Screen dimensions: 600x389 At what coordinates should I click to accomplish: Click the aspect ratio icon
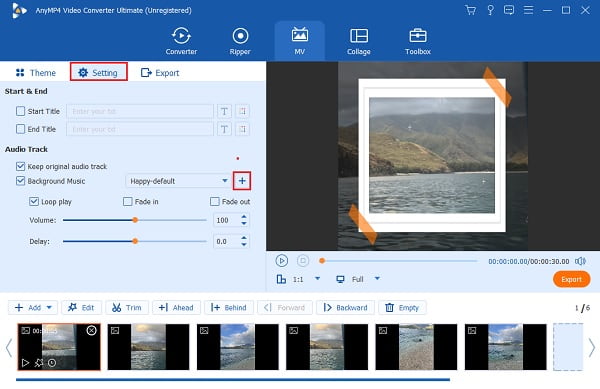tap(281, 279)
